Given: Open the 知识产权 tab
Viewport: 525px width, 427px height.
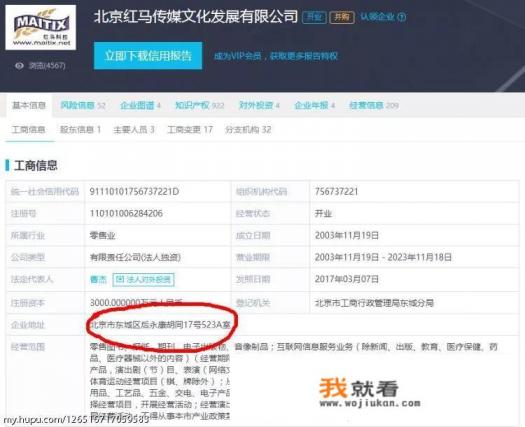Looking at the screenshot, I should (x=200, y=105).
